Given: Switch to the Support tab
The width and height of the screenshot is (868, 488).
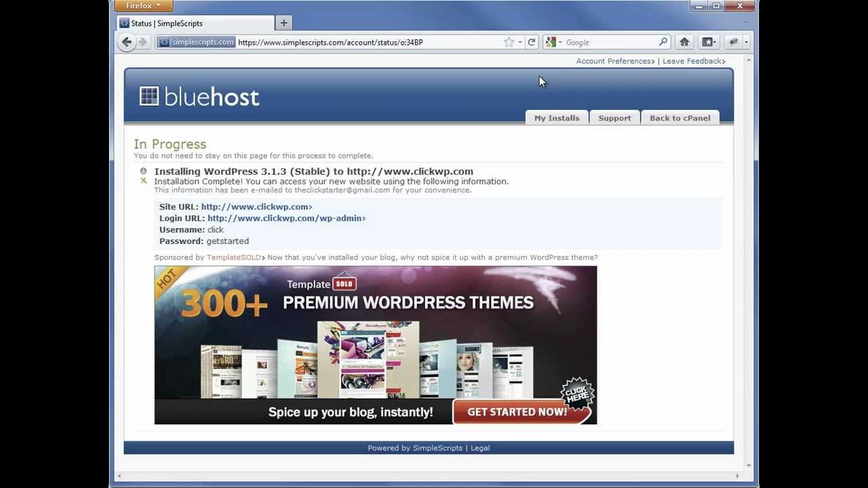Looking at the screenshot, I should [614, 118].
